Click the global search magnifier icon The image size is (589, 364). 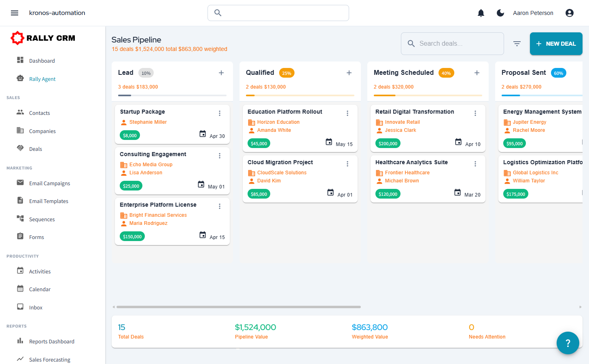click(218, 13)
